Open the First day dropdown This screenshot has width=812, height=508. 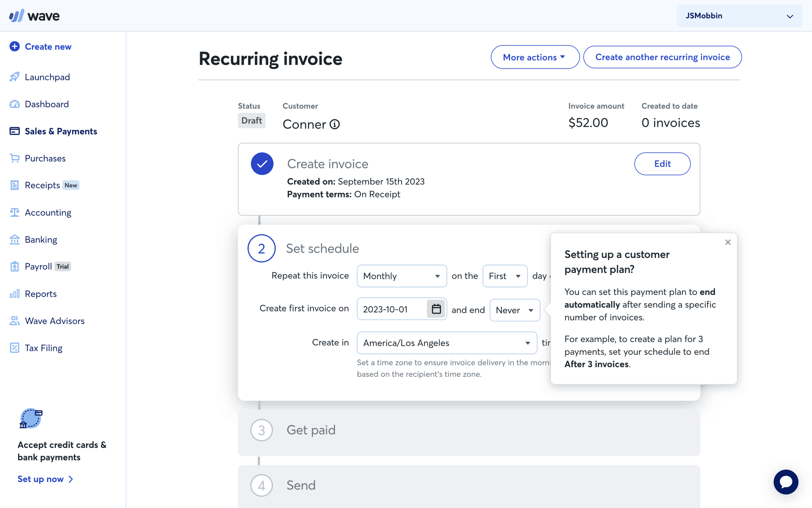pos(505,276)
